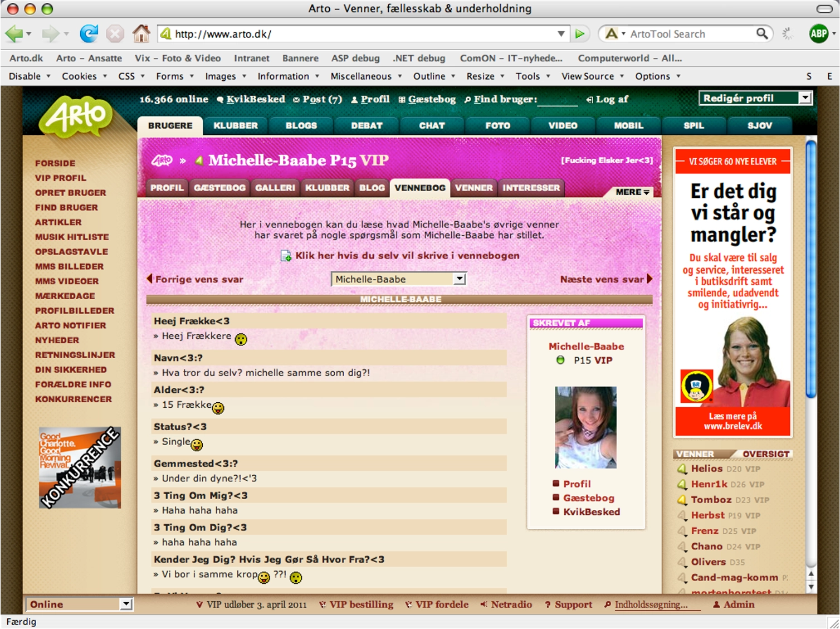840x629 pixels.
Task: Open FIND BRUGER in left sidebar
Action: point(66,207)
